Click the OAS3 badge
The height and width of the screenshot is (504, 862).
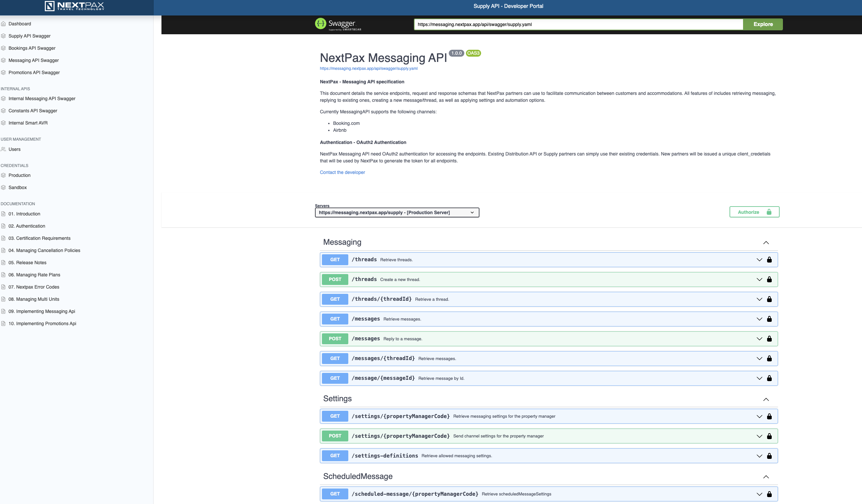coord(473,53)
